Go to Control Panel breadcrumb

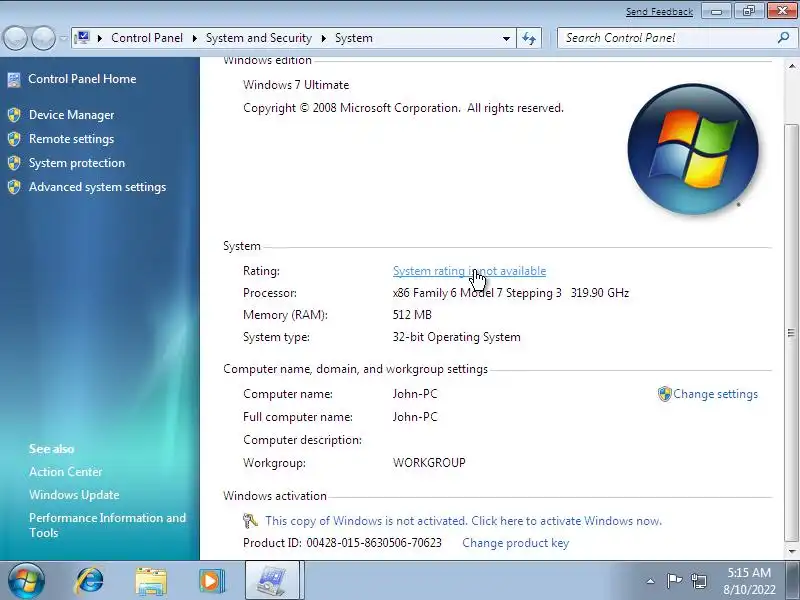(x=147, y=38)
